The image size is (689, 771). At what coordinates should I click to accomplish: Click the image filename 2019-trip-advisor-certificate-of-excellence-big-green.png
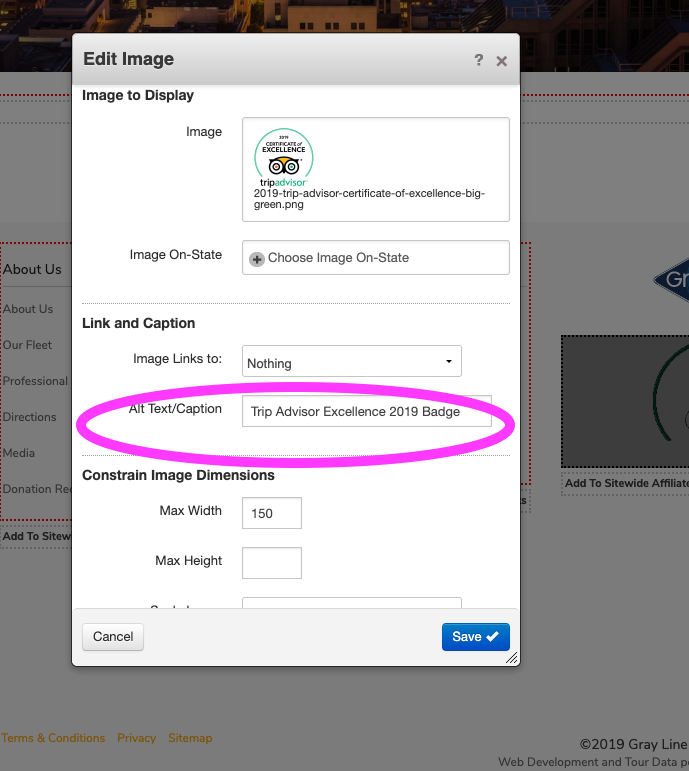tap(369, 199)
